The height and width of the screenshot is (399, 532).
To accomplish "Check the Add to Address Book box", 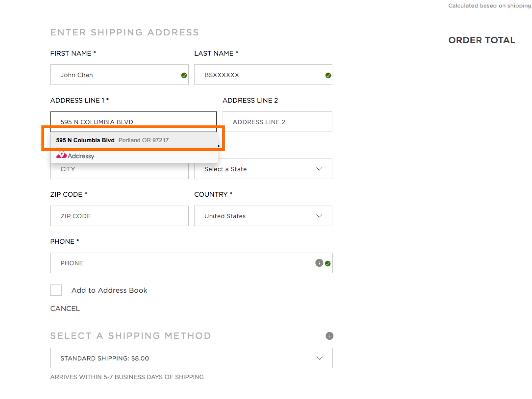I will (56, 290).
